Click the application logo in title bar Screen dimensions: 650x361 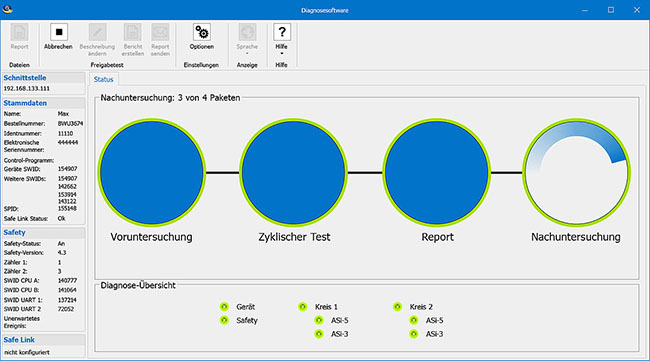point(7,9)
